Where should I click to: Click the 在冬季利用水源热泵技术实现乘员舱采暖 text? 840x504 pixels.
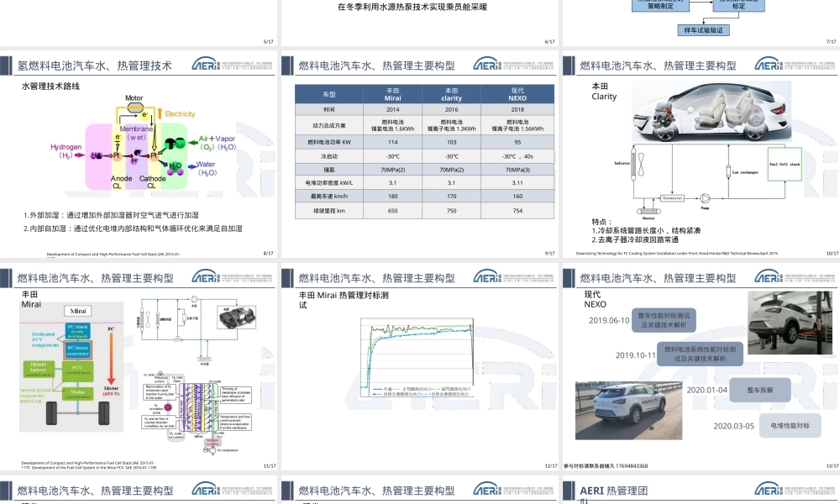(412, 7)
